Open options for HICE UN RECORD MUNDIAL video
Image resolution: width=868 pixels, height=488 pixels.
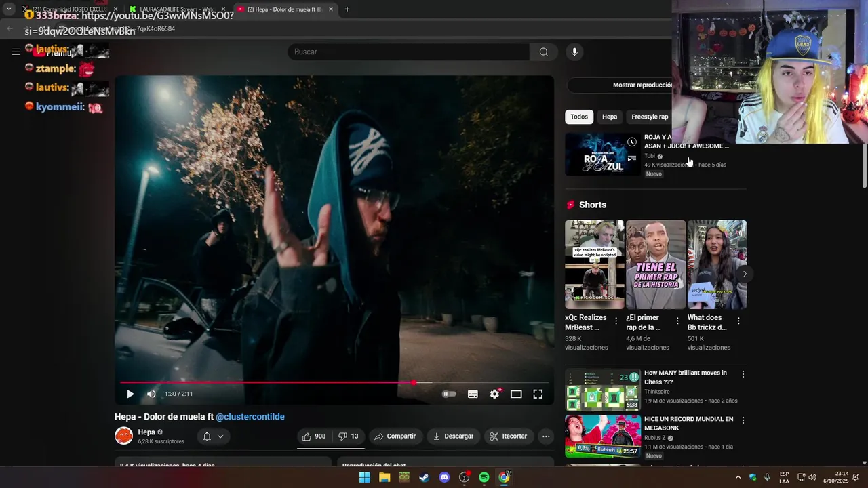(x=743, y=420)
